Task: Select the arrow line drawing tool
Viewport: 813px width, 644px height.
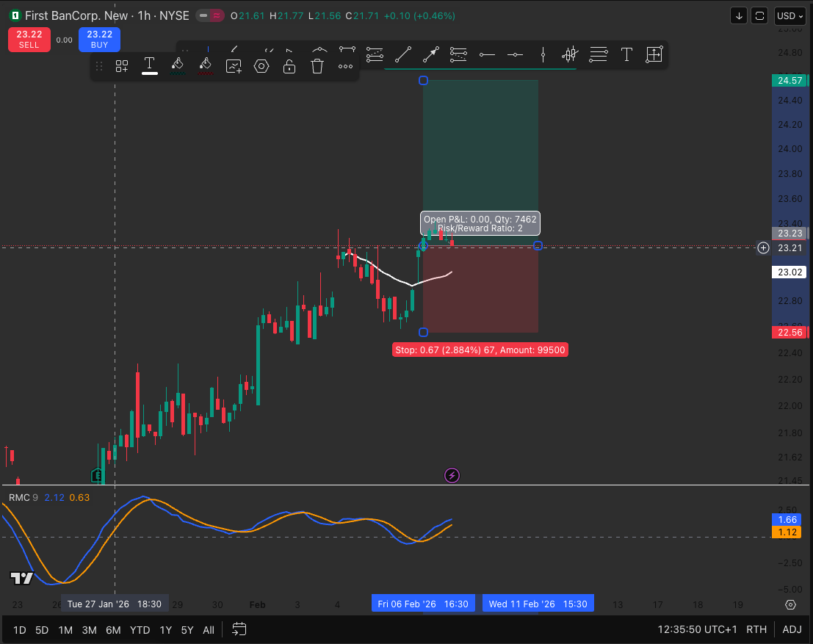Action: tap(430, 54)
